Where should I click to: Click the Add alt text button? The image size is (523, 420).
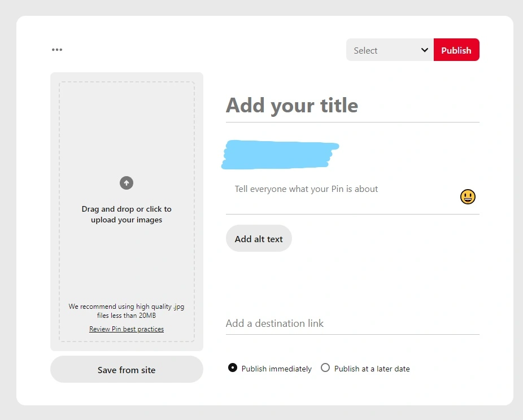coord(259,238)
